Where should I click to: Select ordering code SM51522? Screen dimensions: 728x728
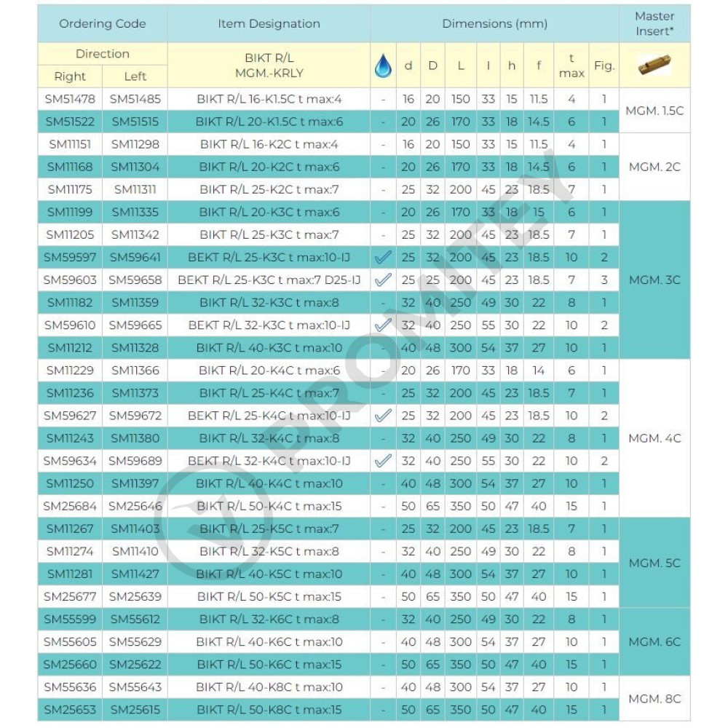pos(70,122)
